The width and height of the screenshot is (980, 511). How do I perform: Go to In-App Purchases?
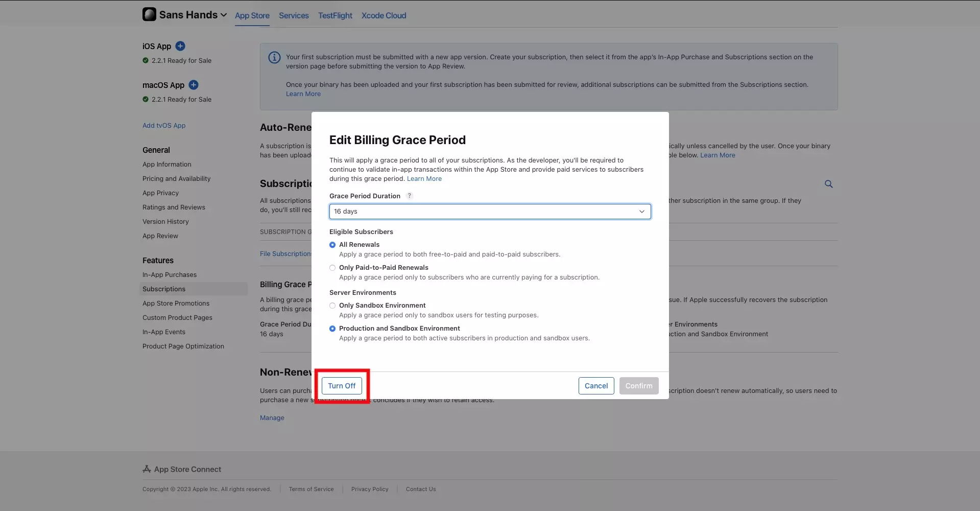[x=170, y=275]
